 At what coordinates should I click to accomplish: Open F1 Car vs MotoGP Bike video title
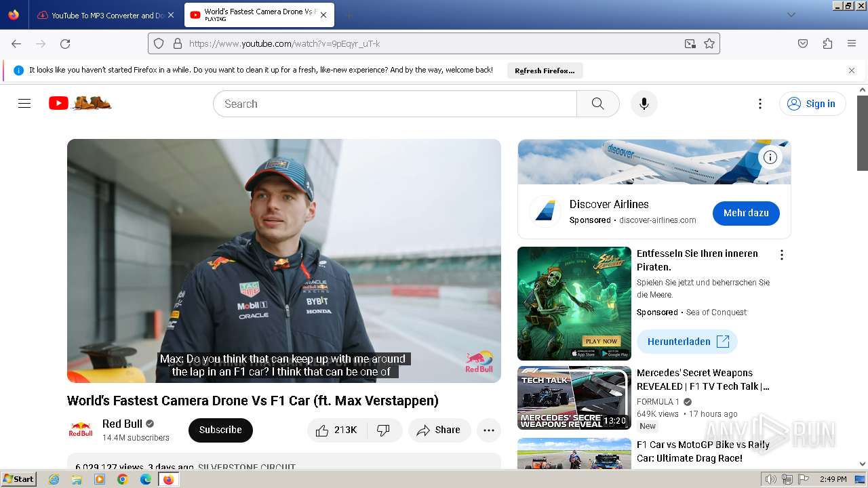point(703,451)
